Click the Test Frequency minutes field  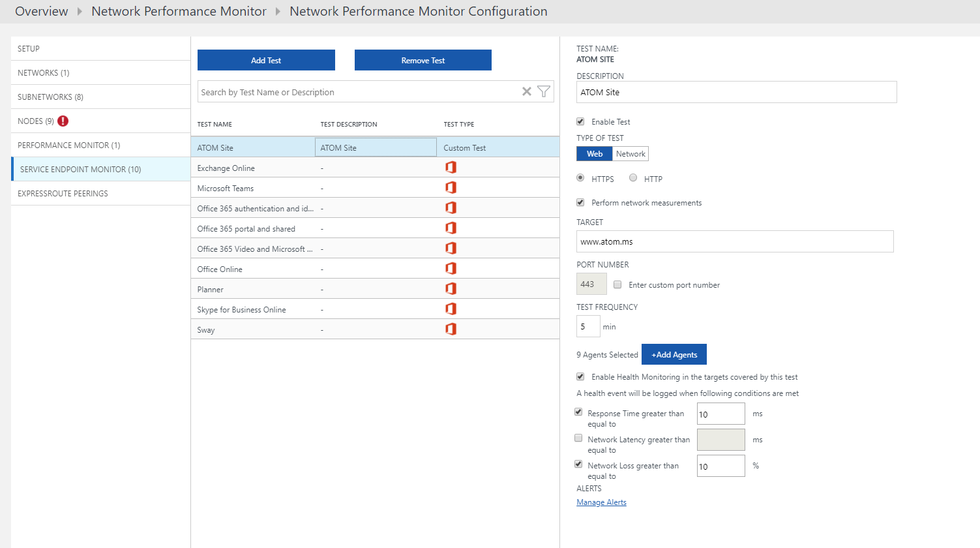point(588,326)
